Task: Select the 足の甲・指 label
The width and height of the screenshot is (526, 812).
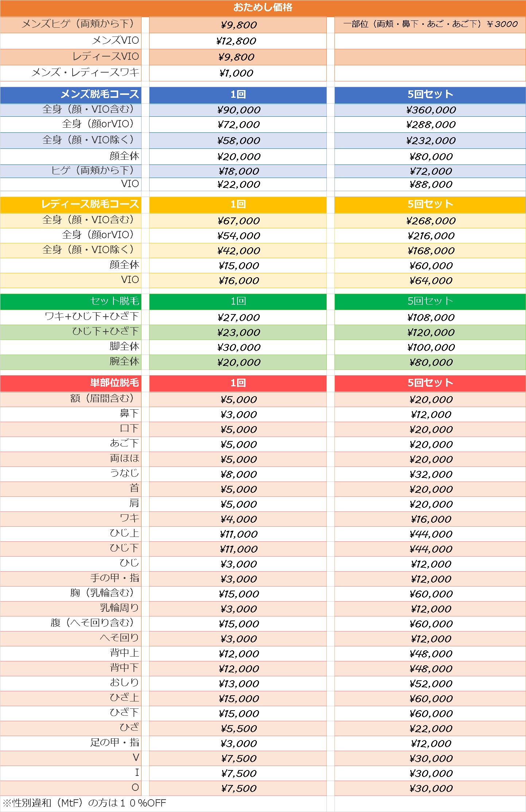Action: pyautogui.click(x=115, y=742)
